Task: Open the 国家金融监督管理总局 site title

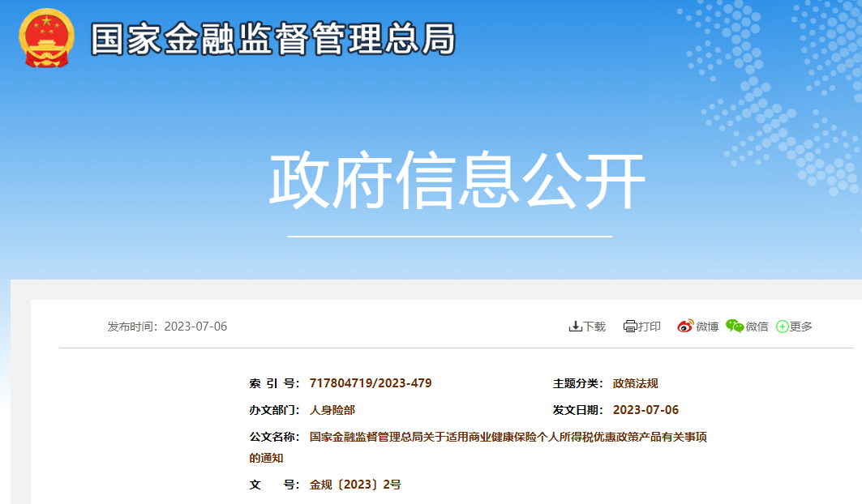Action: click(273, 39)
